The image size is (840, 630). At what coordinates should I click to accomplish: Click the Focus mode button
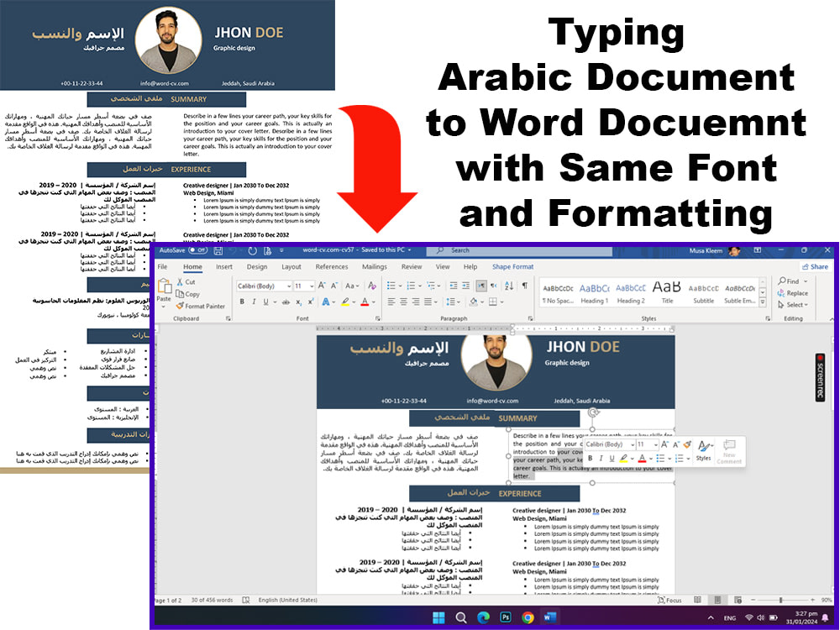click(669, 600)
